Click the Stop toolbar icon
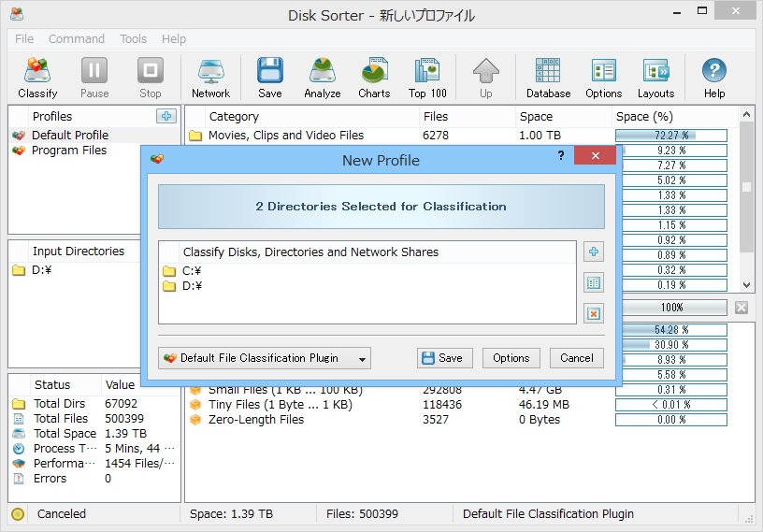The width and height of the screenshot is (763, 532). tap(151, 78)
